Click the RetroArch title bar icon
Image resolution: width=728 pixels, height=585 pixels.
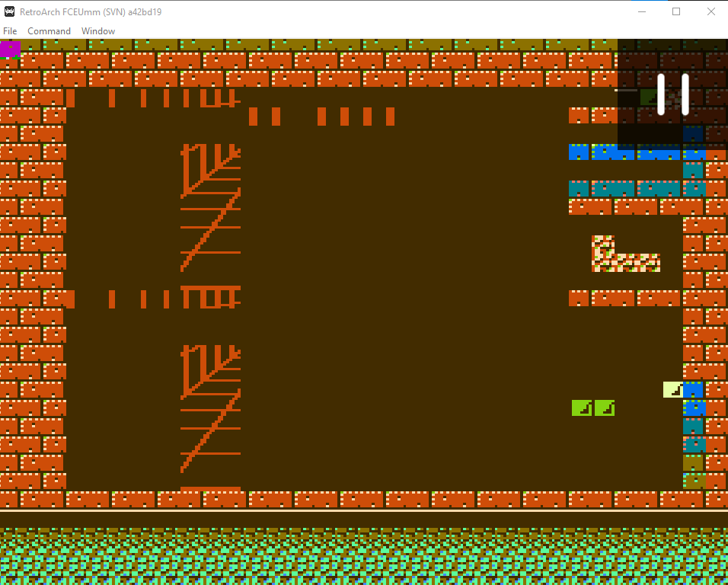(11, 11)
